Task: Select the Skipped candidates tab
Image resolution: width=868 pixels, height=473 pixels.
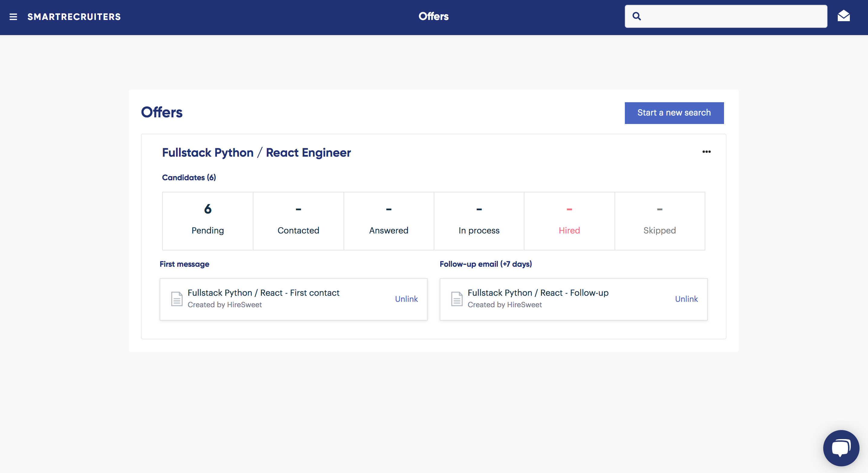Action: [659, 221]
